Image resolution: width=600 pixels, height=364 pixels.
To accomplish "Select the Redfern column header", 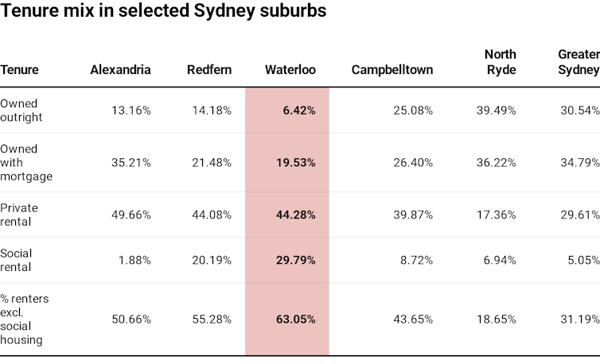I will [209, 70].
